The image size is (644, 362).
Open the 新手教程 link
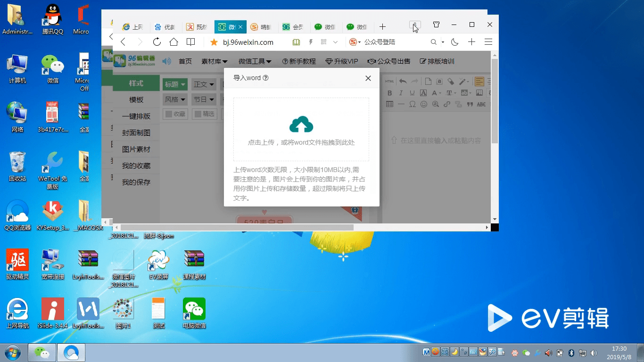pyautogui.click(x=299, y=61)
